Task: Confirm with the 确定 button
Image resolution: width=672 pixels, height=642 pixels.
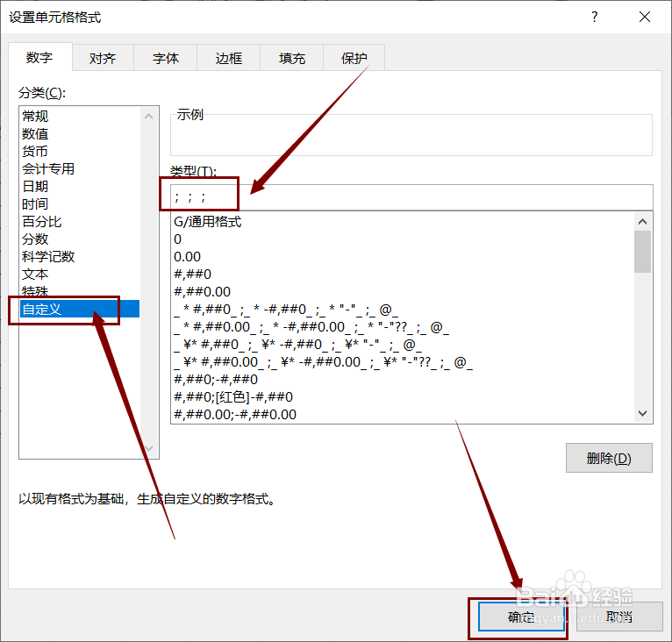Action: pos(521,617)
